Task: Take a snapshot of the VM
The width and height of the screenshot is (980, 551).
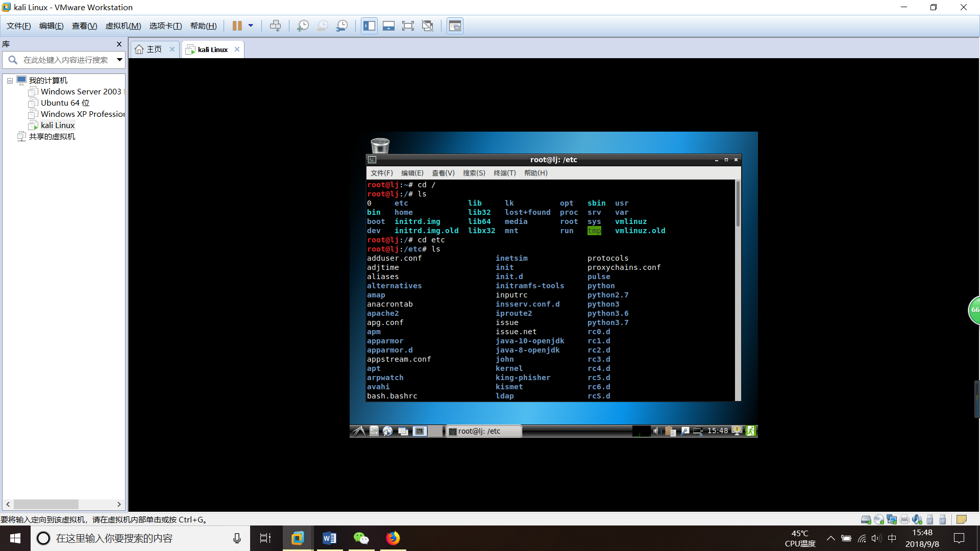Action: (303, 26)
